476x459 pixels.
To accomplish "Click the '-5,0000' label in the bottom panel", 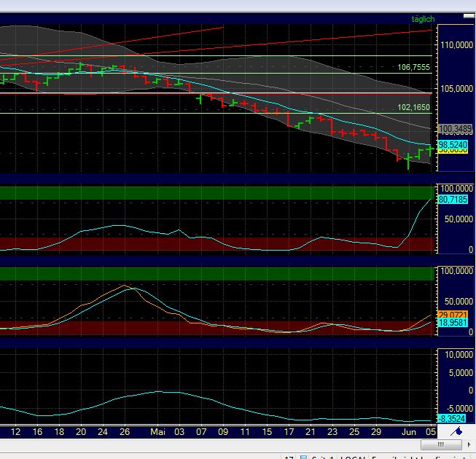I will pos(459,408).
